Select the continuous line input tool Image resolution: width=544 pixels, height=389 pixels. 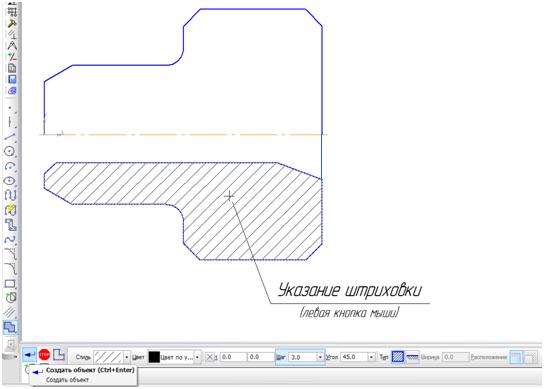coord(10,195)
